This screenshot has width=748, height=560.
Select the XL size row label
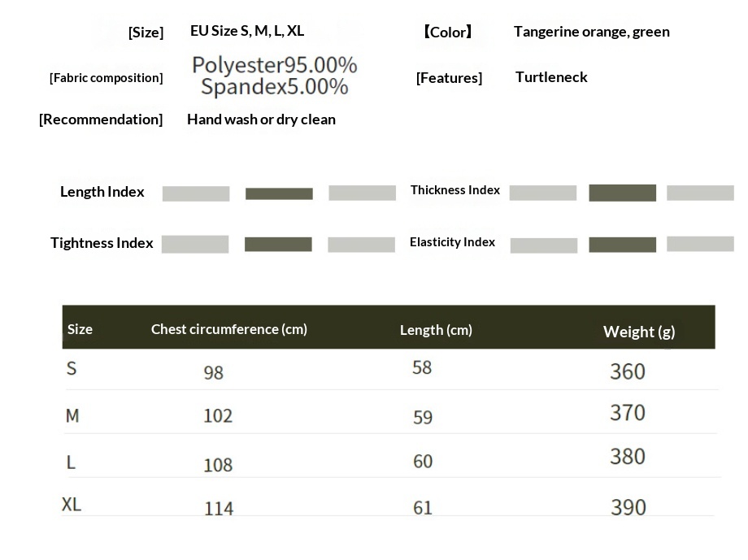coord(72,504)
